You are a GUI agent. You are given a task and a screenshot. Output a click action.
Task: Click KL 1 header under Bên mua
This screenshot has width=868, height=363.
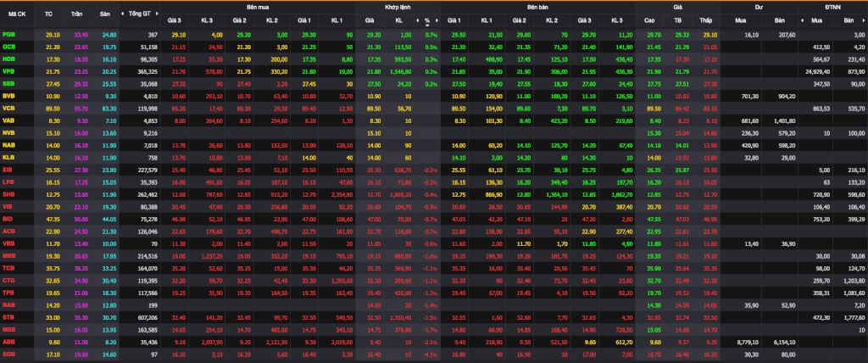tap(337, 20)
